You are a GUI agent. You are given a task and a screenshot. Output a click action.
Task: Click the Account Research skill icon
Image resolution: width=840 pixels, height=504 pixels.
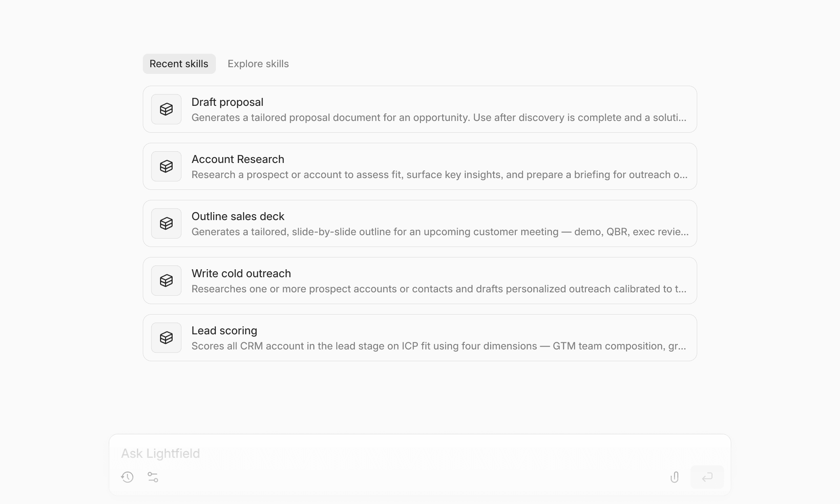tap(166, 166)
